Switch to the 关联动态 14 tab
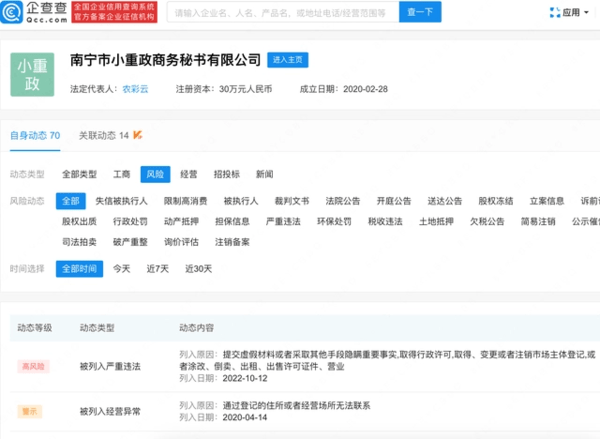600x439 pixels. tap(104, 135)
